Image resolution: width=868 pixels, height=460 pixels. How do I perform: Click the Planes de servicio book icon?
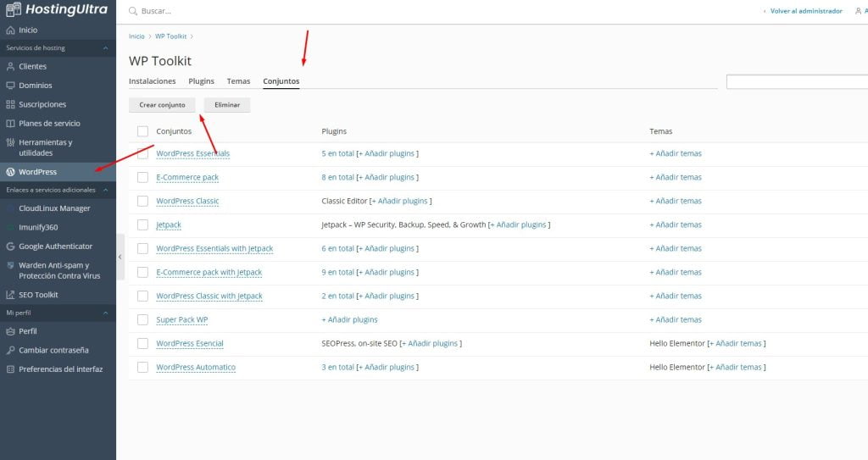click(10, 124)
